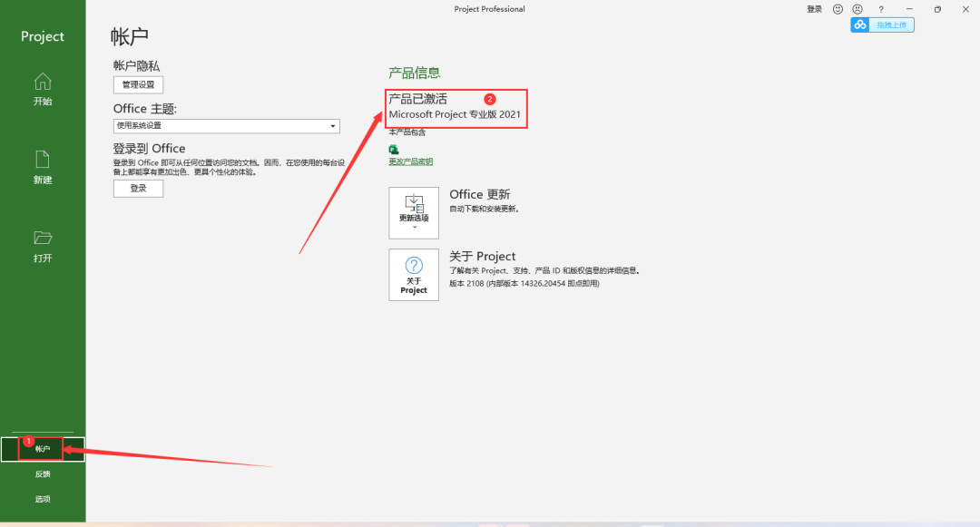The width and height of the screenshot is (980, 527).
Task: Select the 新建 (New) document icon
Action: (x=42, y=168)
